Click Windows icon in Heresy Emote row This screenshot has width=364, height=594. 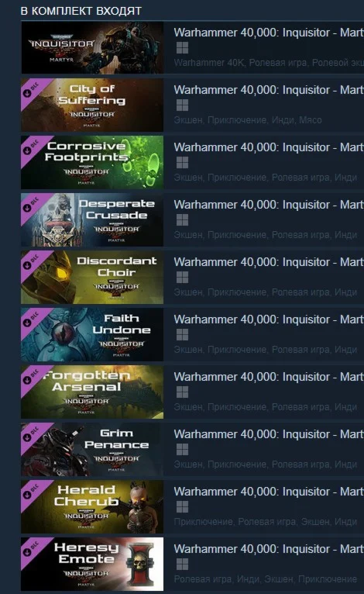[182, 565]
